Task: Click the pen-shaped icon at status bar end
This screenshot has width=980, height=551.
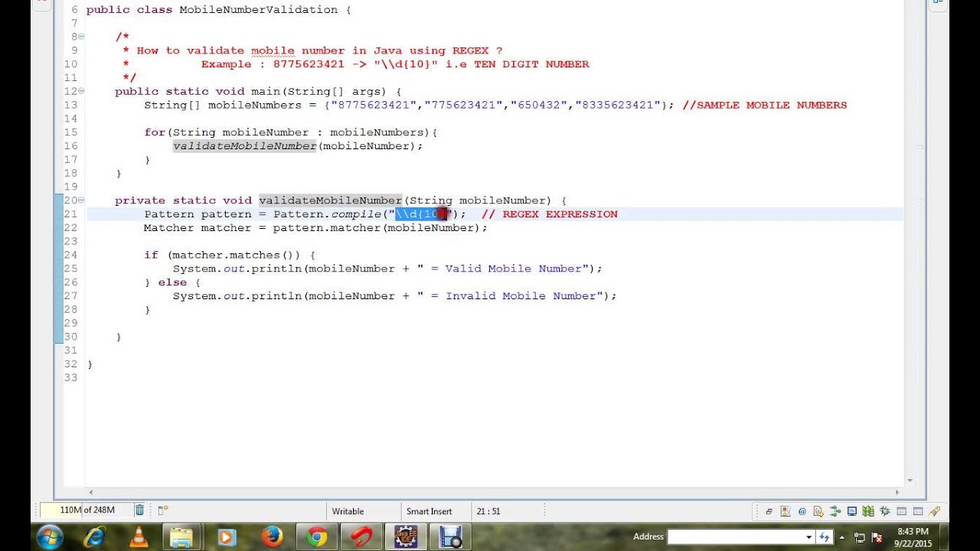Action: (x=934, y=511)
